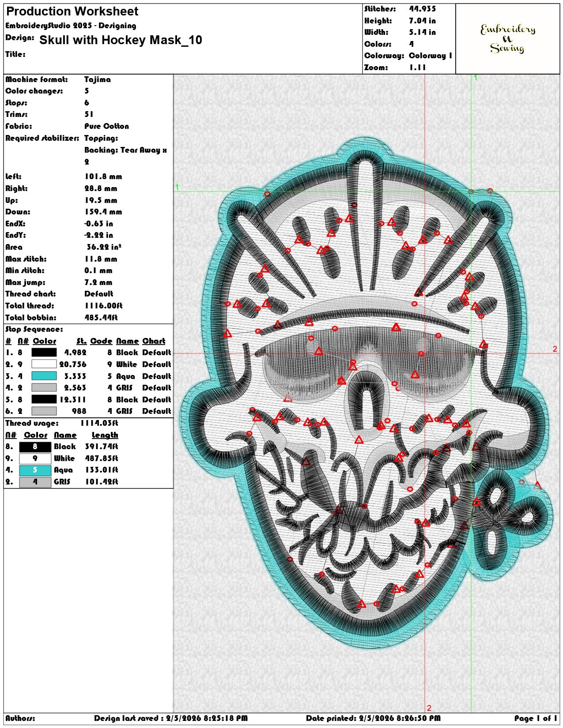The height and width of the screenshot is (728, 563).
Task: Click the thread usage GRIS swatch numbered 4
Action: (x=35, y=482)
